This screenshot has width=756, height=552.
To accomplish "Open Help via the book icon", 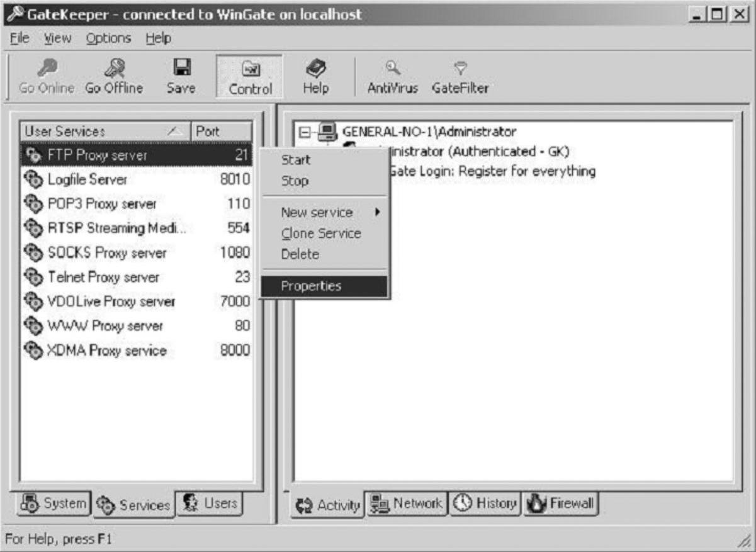I will tap(315, 68).
